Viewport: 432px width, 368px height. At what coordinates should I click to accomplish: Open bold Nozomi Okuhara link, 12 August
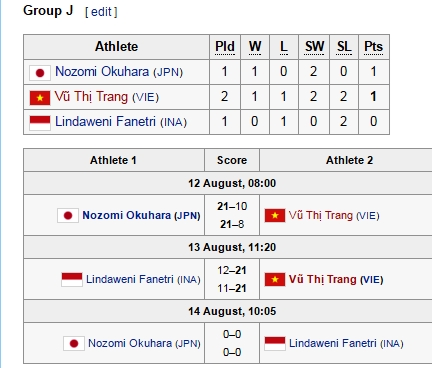click(127, 215)
